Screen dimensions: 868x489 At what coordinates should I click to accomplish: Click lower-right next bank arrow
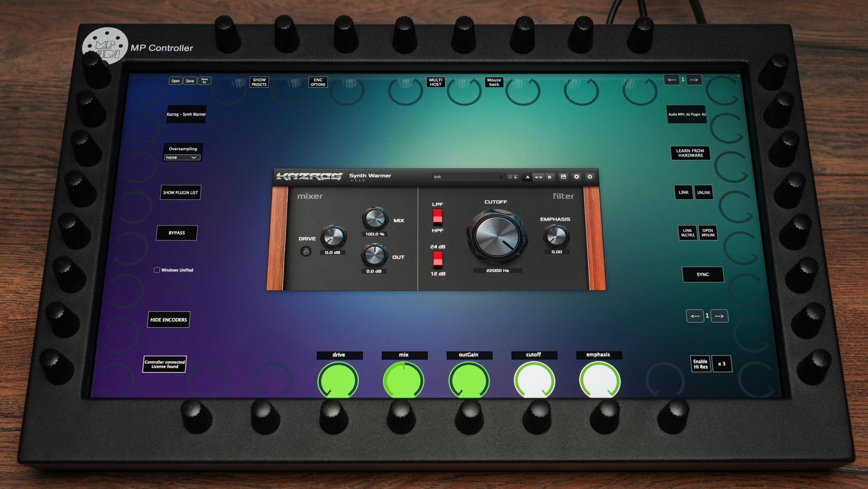(x=719, y=316)
